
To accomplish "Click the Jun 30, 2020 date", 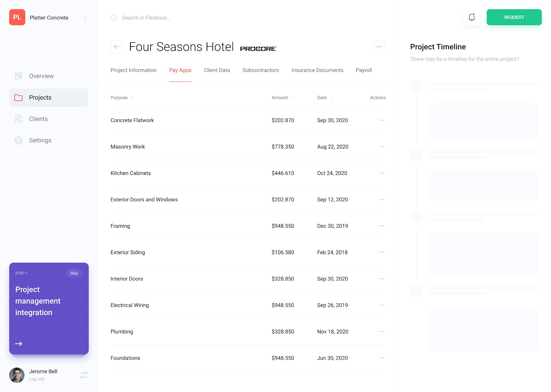I will point(332,358).
